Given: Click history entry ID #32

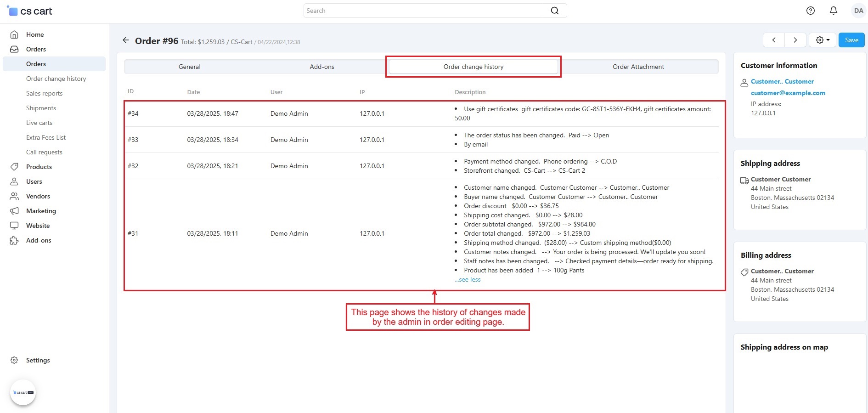Looking at the screenshot, I should coord(133,166).
